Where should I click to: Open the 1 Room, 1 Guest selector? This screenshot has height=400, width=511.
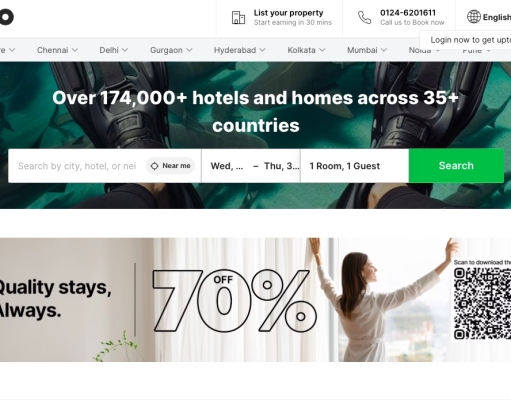click(355, 166)
